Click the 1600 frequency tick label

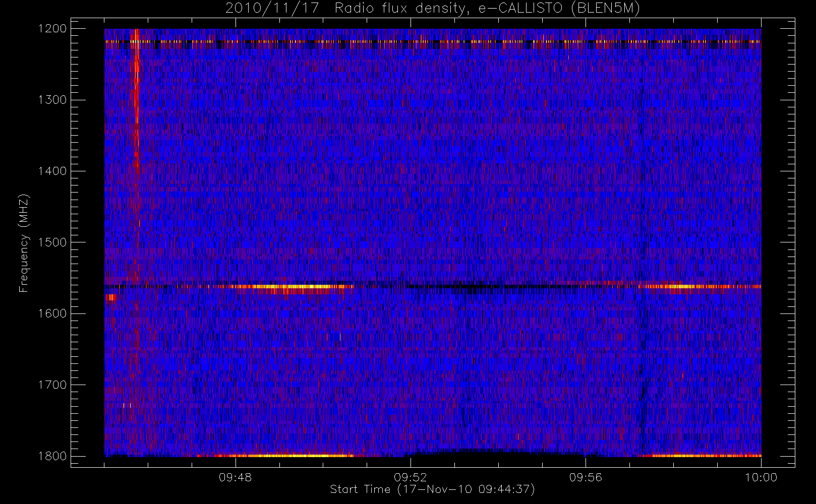(53, 313)
